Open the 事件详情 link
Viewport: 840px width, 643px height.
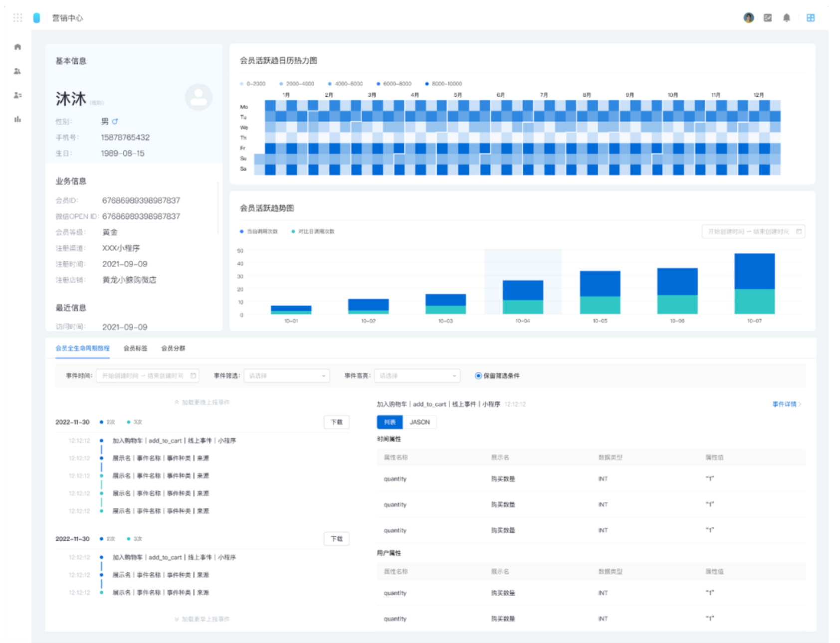(786, 404)
